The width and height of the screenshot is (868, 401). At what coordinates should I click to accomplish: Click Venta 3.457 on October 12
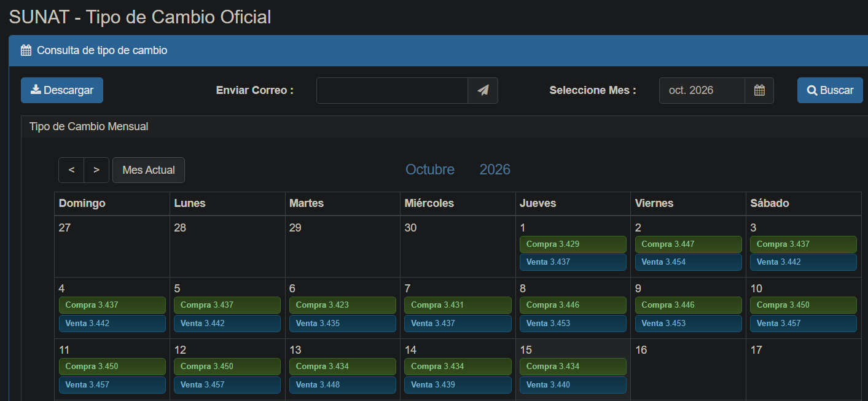click(x=227, y=385)
